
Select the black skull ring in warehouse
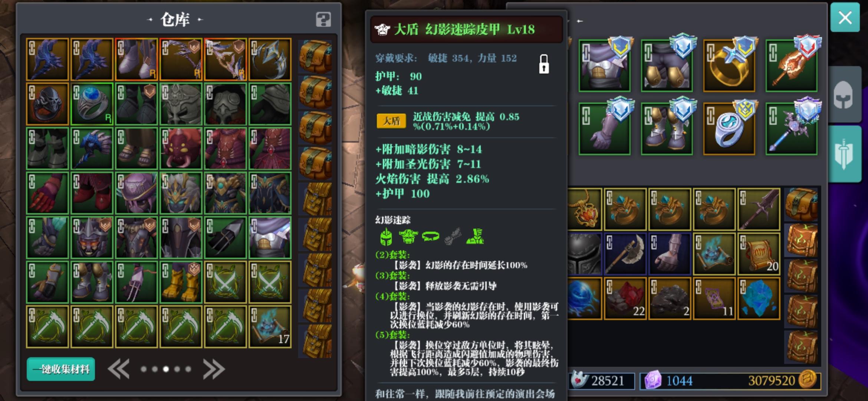47,104
